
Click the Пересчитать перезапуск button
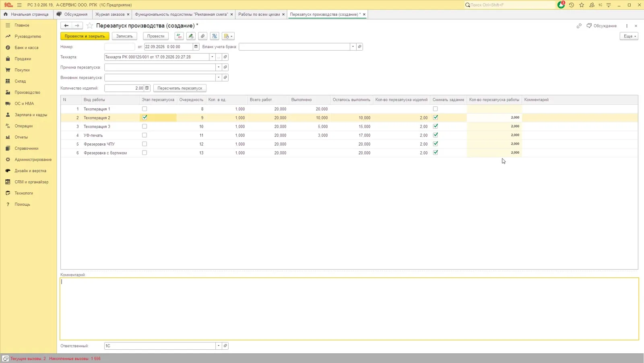[x=180, y=88]
